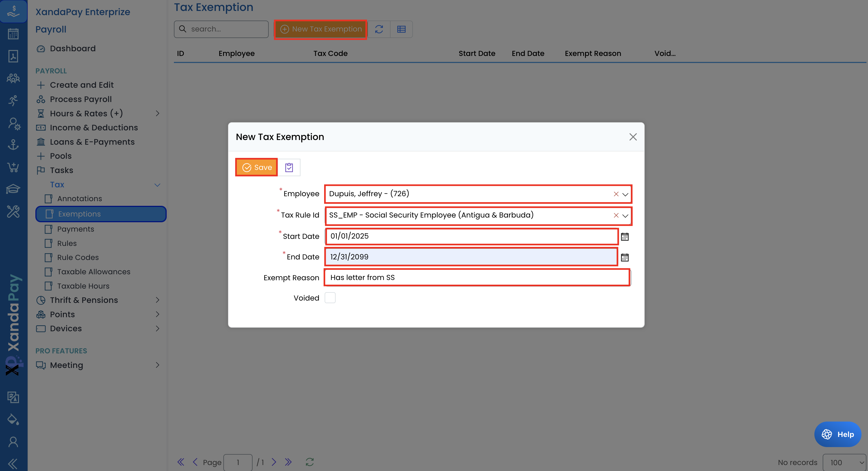The image size is (868, 471).
Task: Clear the Tax Rule Id selection
Action: pyautogui.click(x=616, y=215)
